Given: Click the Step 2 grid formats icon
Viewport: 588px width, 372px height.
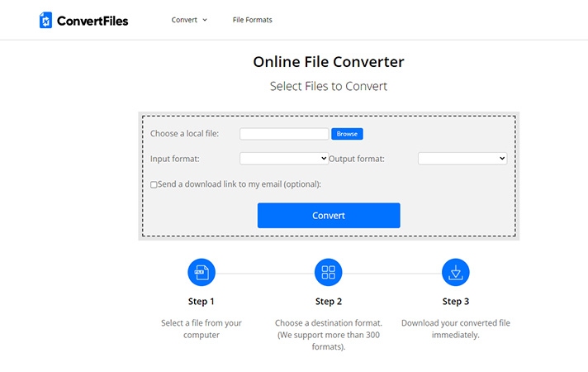Looking at the screenshot, I should [329, 273].
